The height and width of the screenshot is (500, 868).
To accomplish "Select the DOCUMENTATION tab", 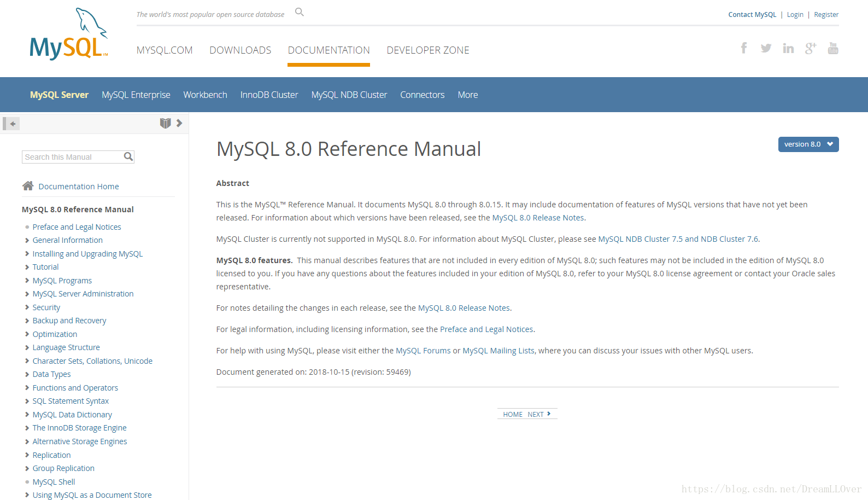I will click(x=329, y=50).
